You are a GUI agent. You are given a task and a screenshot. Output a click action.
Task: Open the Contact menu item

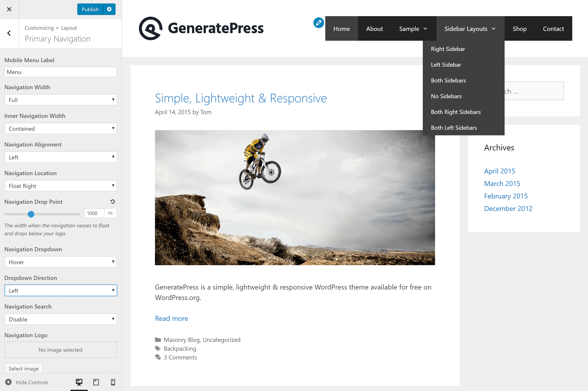553,29
